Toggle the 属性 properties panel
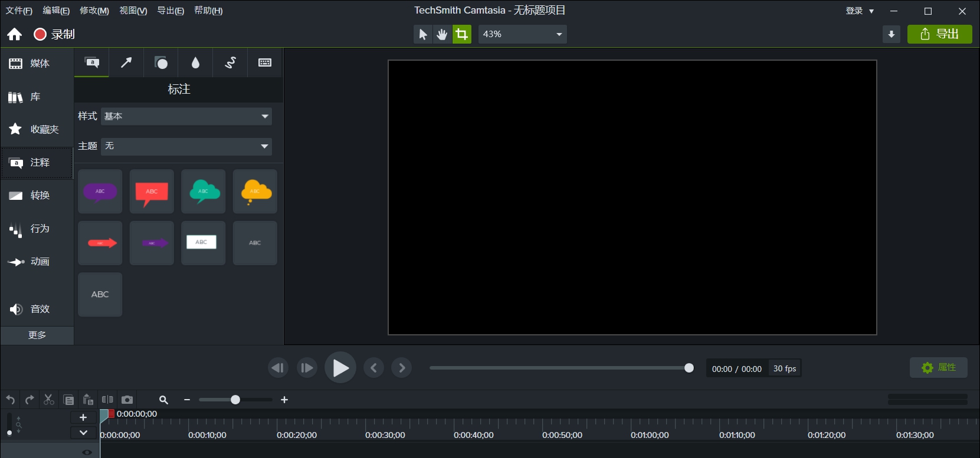Image resolution: width=980 pixels, height=458 pixels. coord(938,368)
